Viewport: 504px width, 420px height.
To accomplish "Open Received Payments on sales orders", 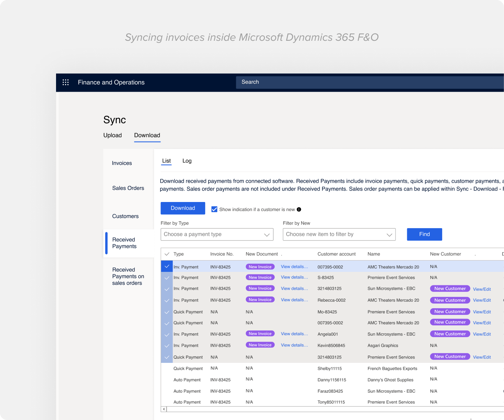I will point(128,276).
